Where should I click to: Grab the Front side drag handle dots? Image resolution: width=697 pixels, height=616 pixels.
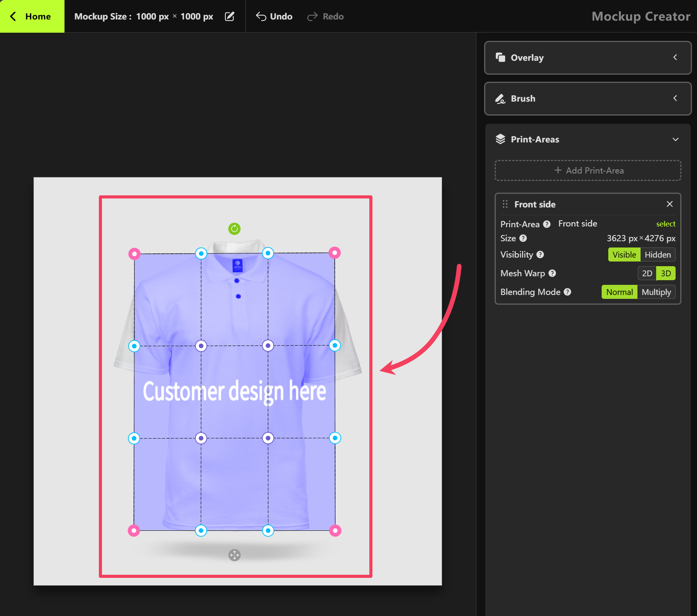coord(505,204)
